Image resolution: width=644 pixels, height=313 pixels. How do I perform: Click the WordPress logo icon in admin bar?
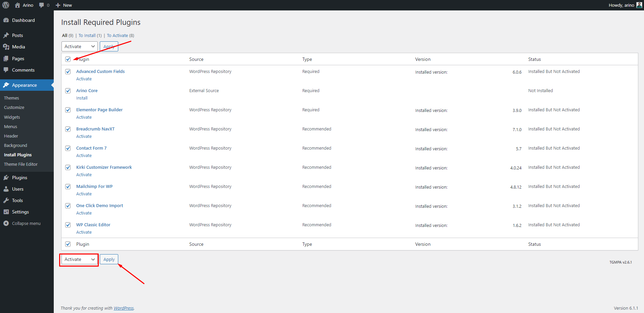click(x=6, y=5)
